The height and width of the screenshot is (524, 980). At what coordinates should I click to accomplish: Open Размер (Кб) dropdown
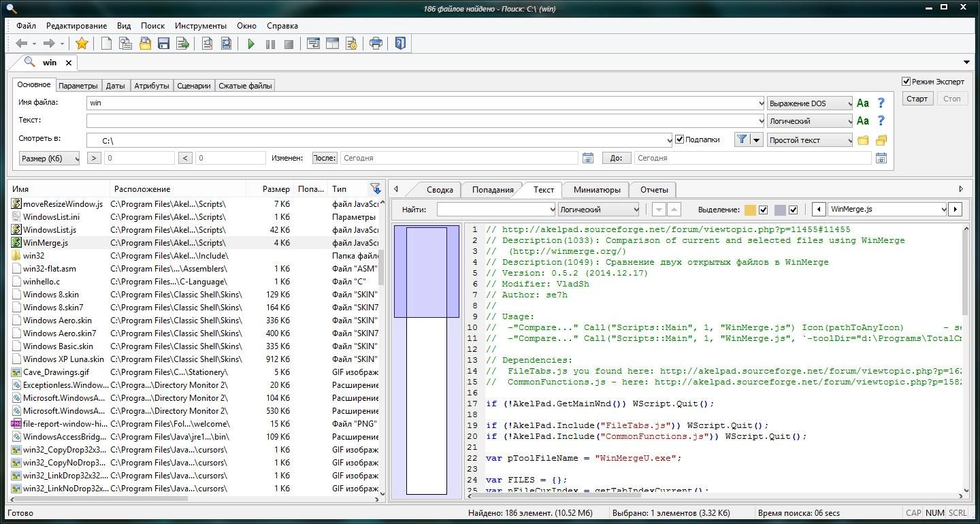pyautogui.click(x=50, y=158)
